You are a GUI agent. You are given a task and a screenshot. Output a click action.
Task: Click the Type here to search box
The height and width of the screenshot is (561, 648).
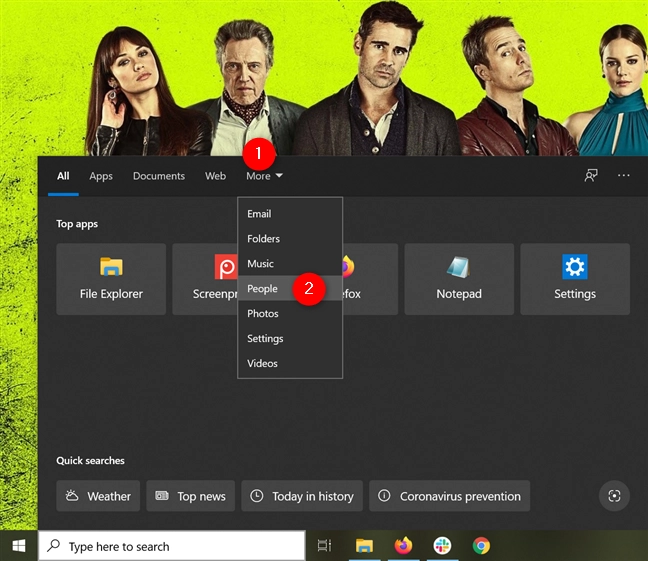click(172, 546)
